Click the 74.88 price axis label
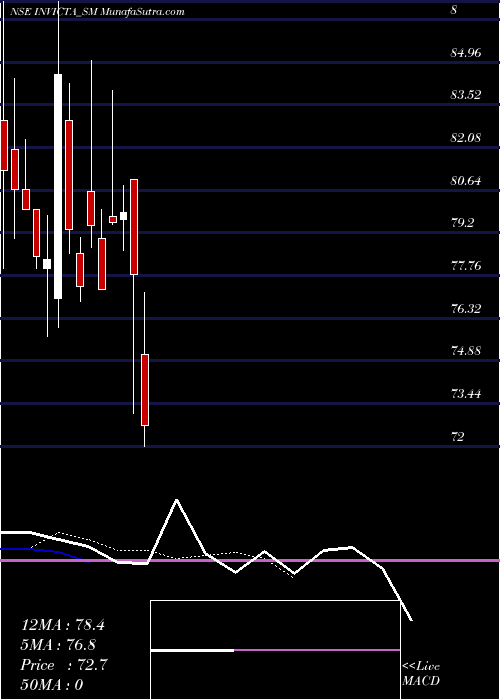500x700 pixels. pos(466,351)
